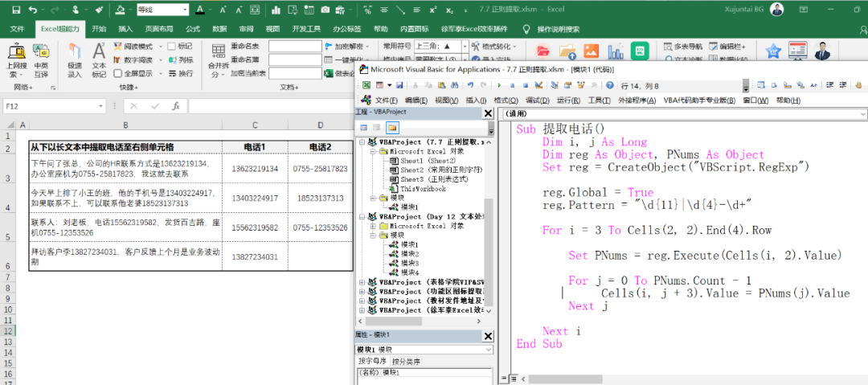Image resolution: width=868 pixels, height=385 pixels.
Task: Click the binoculars Find icon in the VBA toolbar
Action: pos(454,85)
